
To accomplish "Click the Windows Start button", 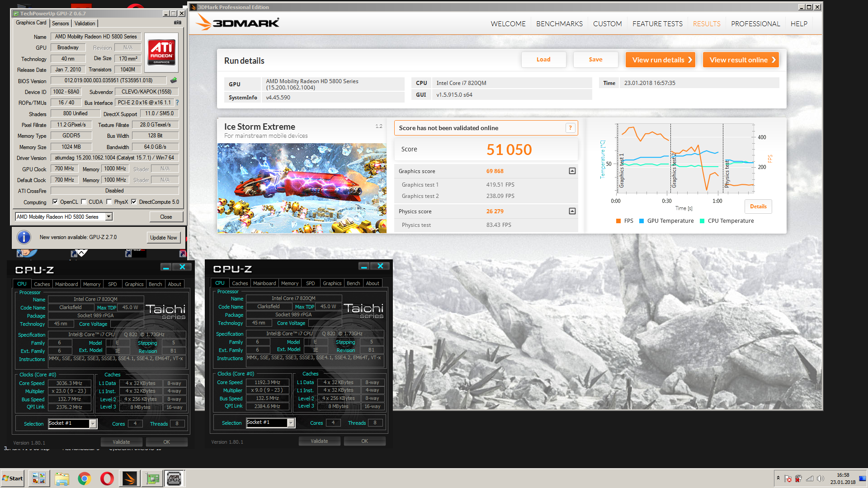I will [x=13, y=479].
